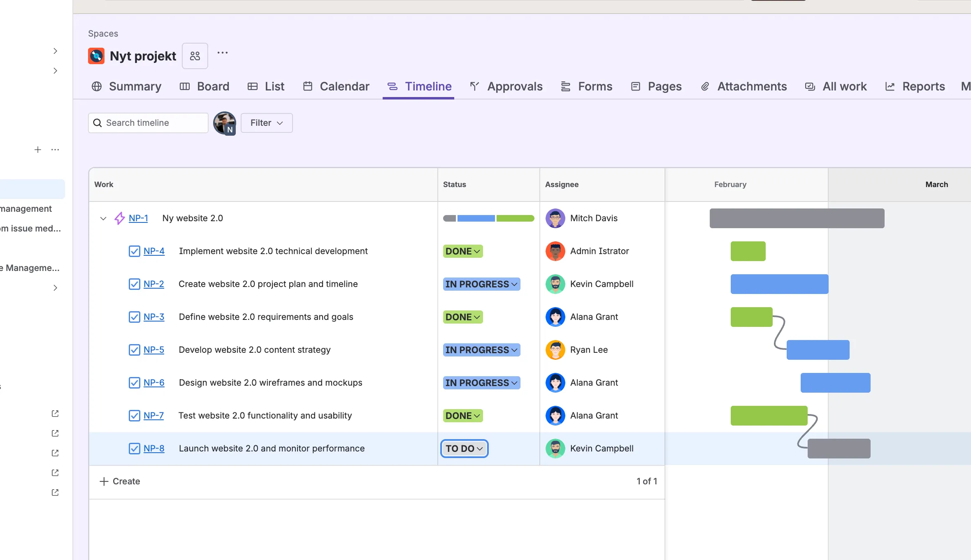Viewport: 971px width, 560px height.
Task: Click the Nyt projekt space logo icon
Action: point(96,56)
